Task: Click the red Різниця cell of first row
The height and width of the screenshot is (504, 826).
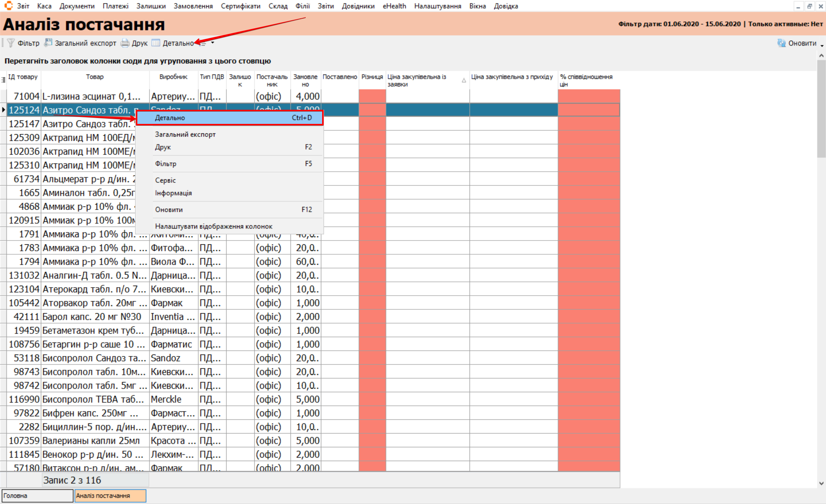Action: tap(372, 96)
